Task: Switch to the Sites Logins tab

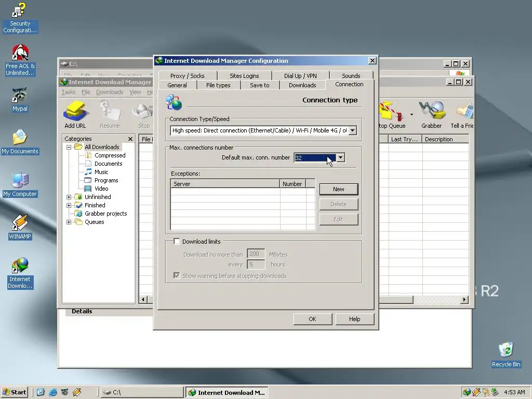Action: coord(244,76)
